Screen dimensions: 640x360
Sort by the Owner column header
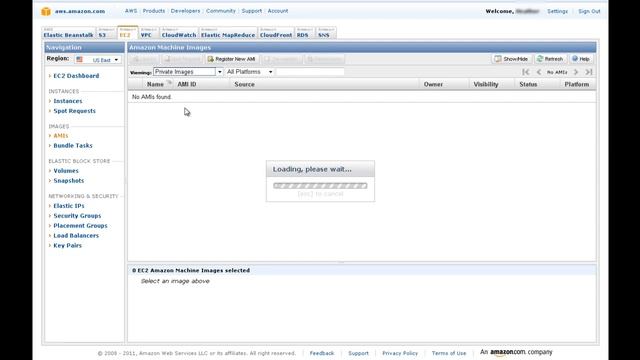pos(433,84)
